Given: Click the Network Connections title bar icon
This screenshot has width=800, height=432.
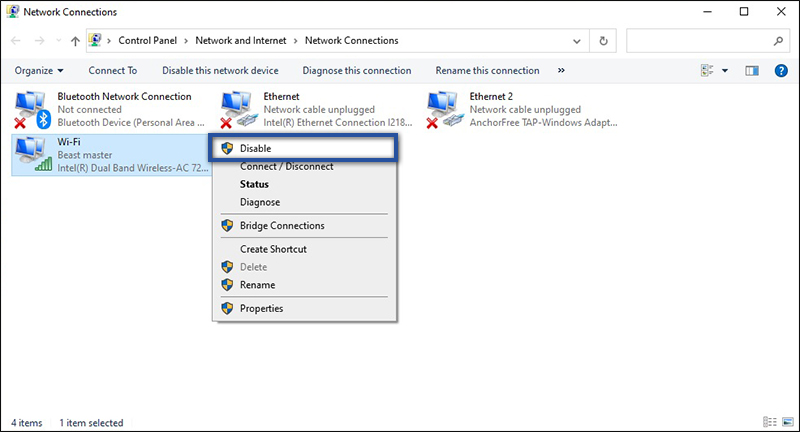Looking at the screenshot, I should 13,11.
